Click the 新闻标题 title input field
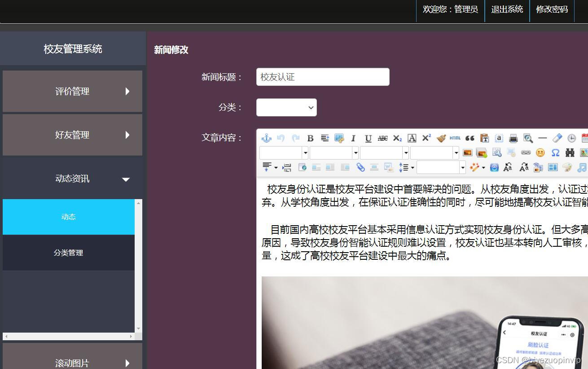This screenshot has width=588, height=369. tap(322, 76)
